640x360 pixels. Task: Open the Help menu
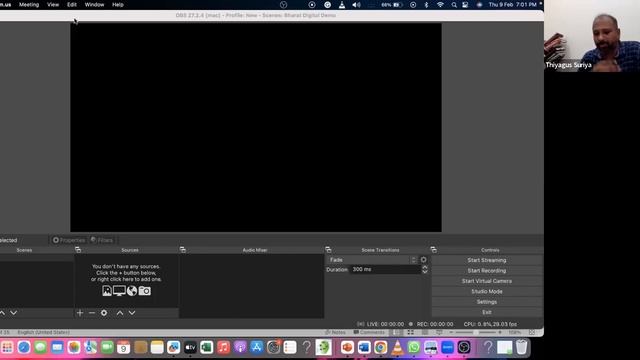118,5
